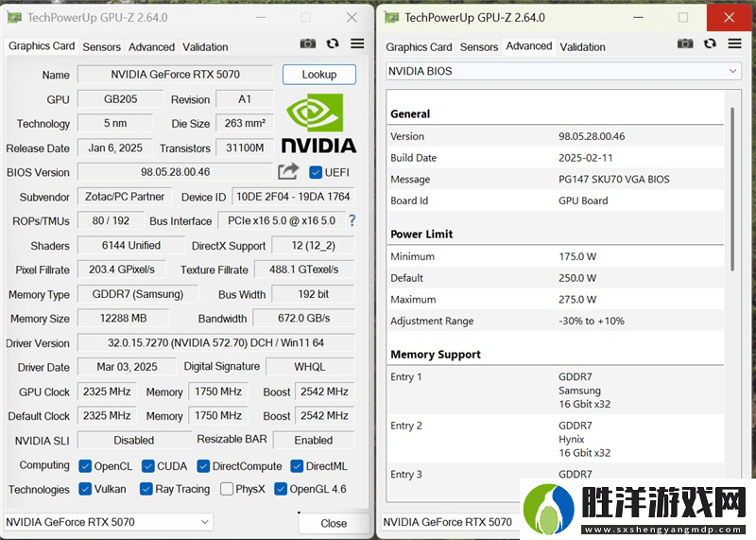Click screenshot camera icon in left GPU-Z window

click(x=308, y=44)
